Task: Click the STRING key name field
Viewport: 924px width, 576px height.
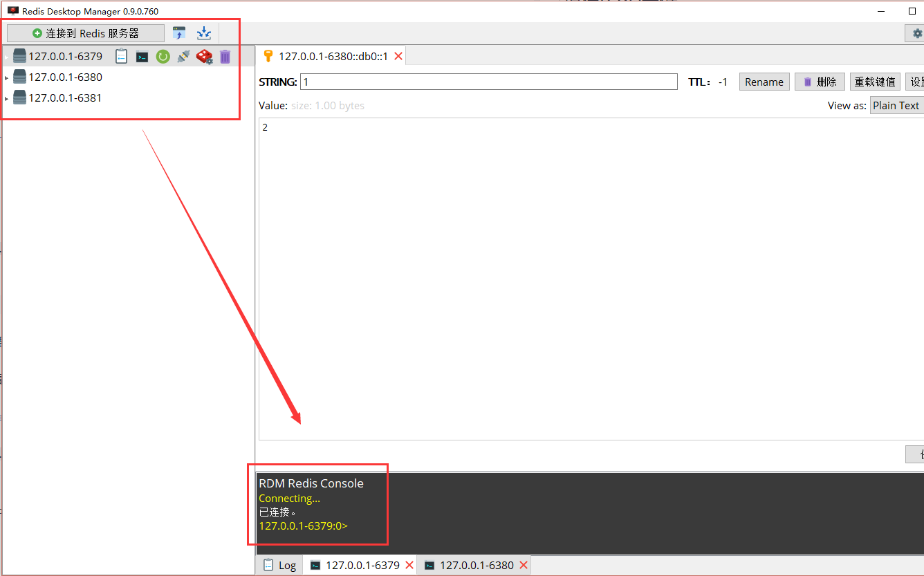Action: click(x=489, y=82)
